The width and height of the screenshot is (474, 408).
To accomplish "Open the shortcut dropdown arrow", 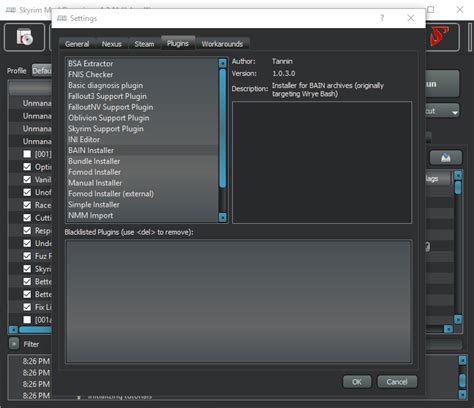I will click(x=455, y=113).
